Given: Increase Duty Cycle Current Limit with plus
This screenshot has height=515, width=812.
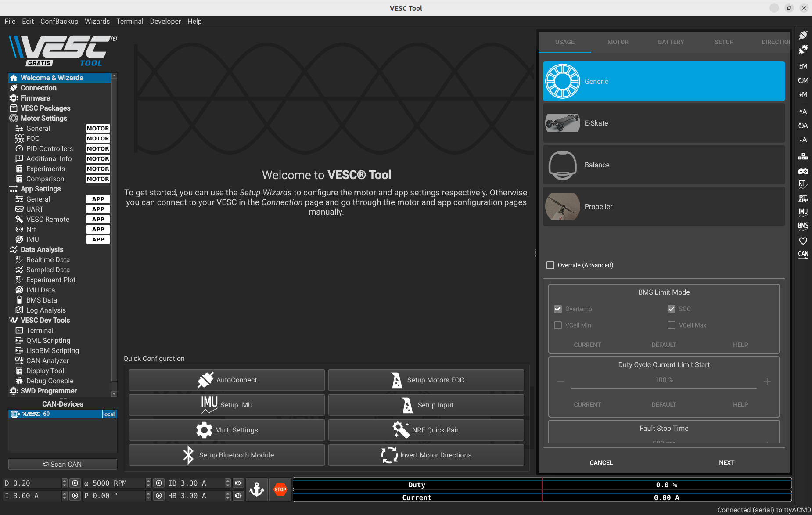Looking at the screenshot, I should click(x=767, y=382).
